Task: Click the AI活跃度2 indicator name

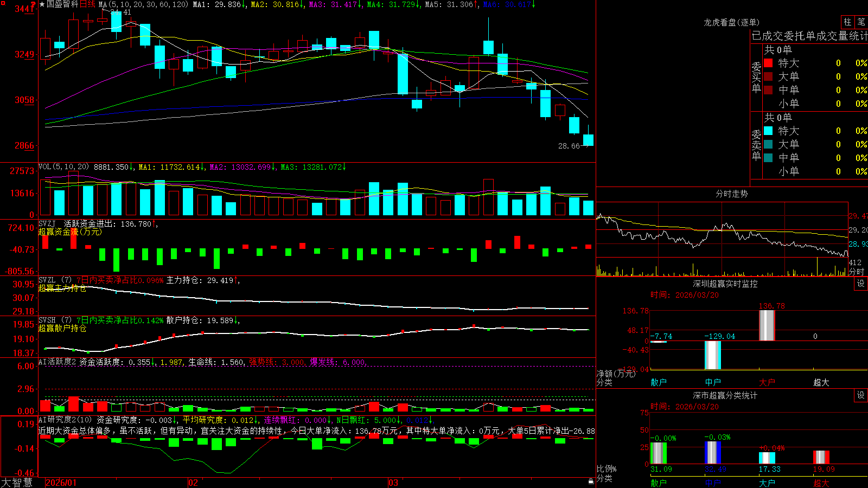Action: pyautogui.click(x=58, y=362)
